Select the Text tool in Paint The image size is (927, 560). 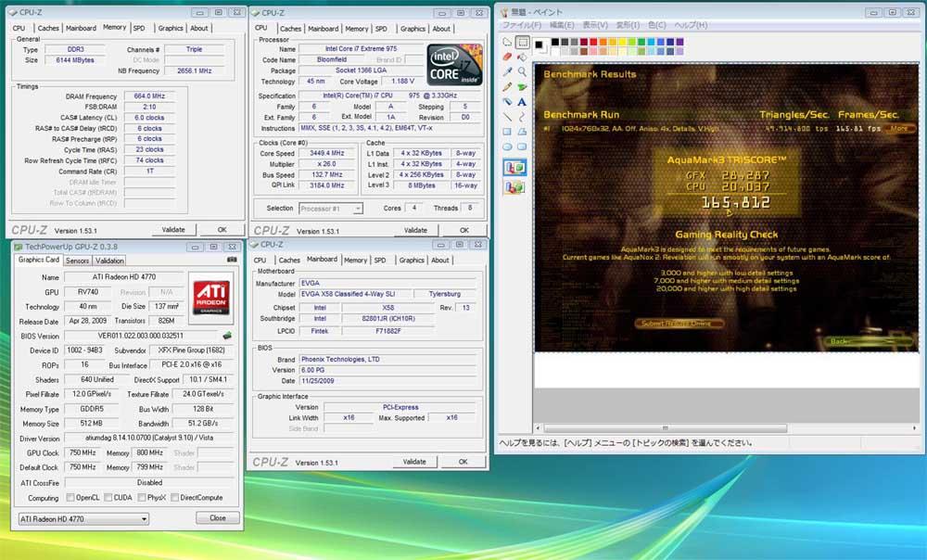point(522,102)
